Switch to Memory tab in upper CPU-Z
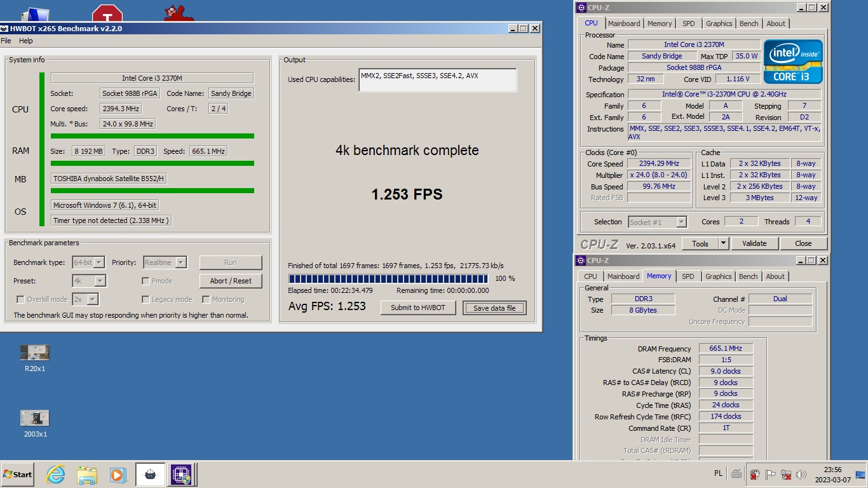The image size is (868, 488). [660, 24]
